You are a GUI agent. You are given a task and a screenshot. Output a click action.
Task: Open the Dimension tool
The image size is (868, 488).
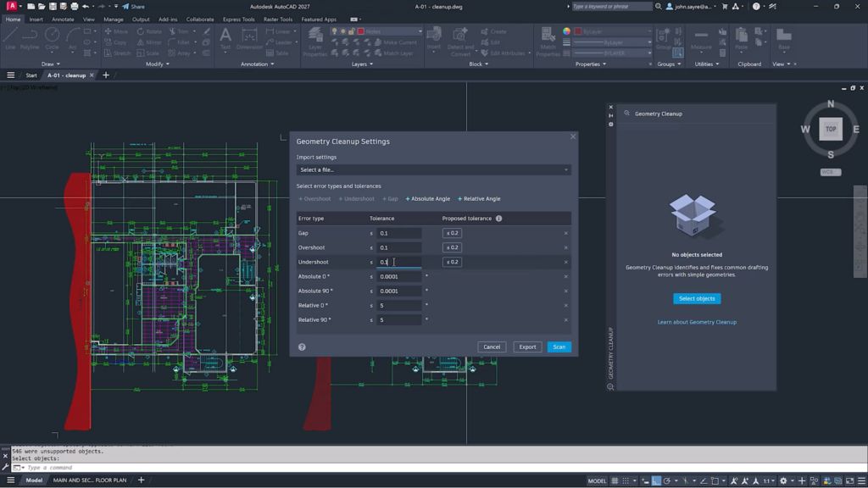coord(249,39)
